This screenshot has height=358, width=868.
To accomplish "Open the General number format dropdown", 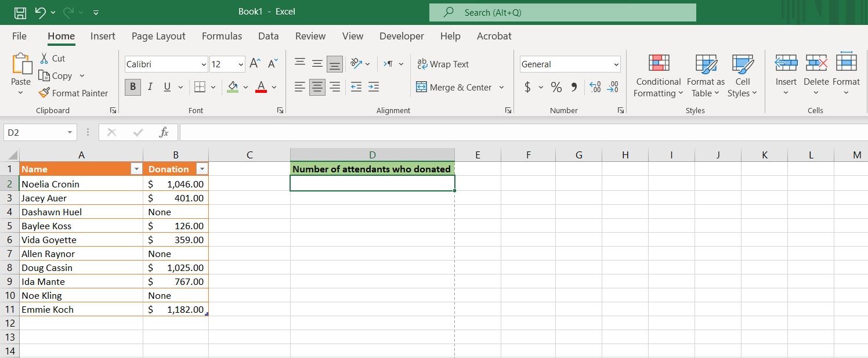I will 616,64.
